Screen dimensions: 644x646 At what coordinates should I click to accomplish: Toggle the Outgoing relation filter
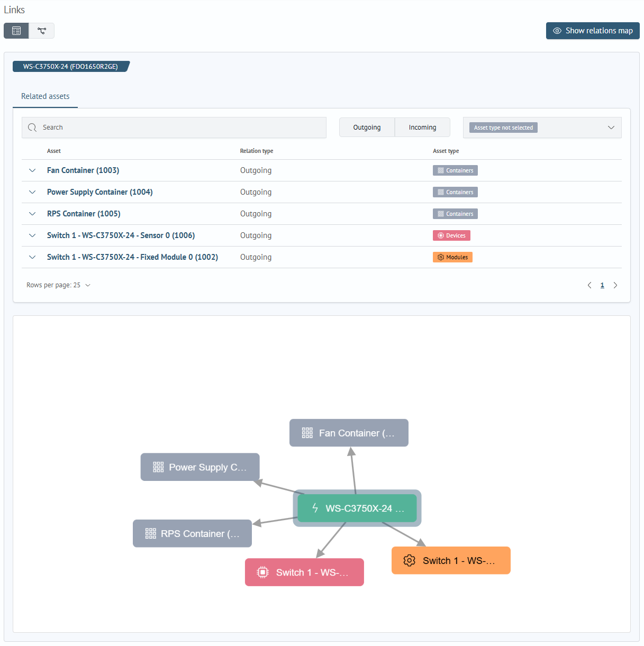[x=367, y=128]
